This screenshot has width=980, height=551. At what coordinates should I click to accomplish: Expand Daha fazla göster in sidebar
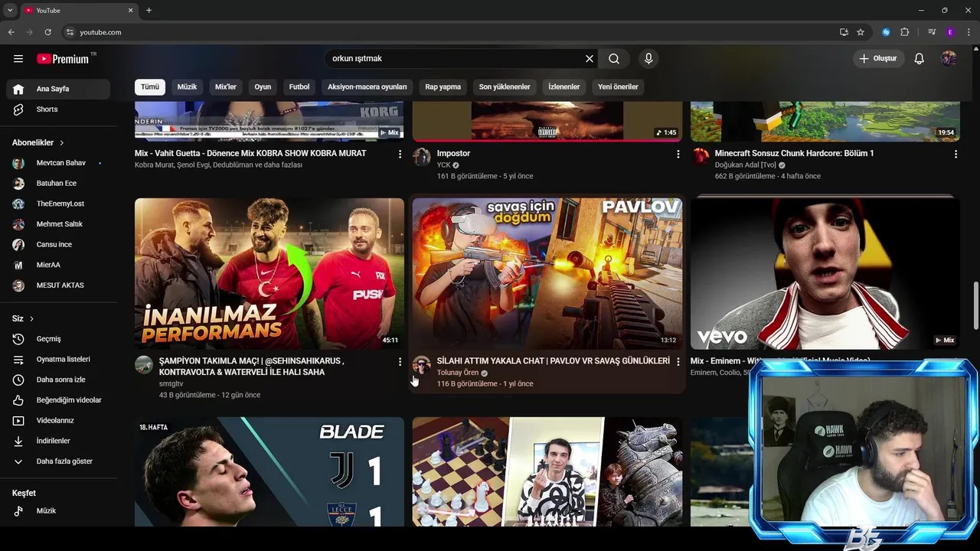[58, 461]
